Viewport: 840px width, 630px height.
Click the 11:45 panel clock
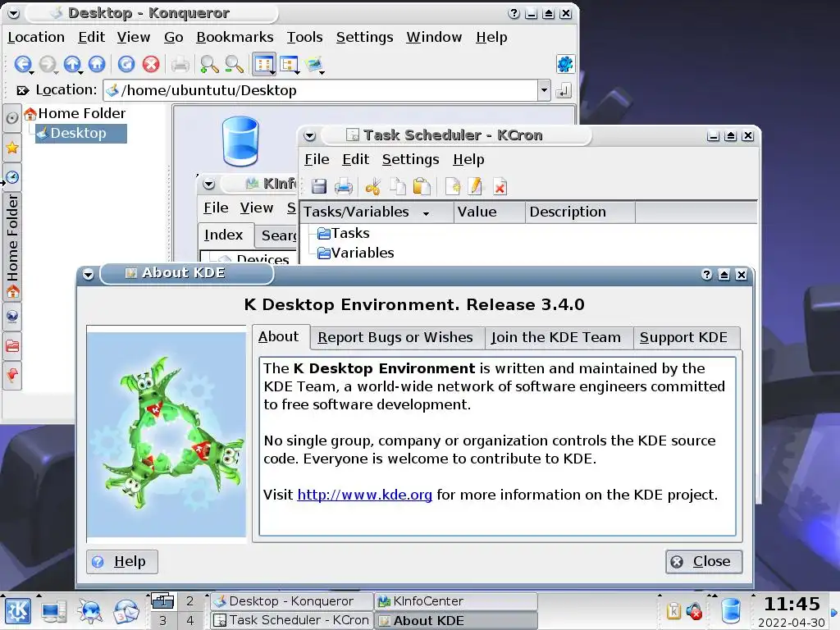[x=792, y=605]
